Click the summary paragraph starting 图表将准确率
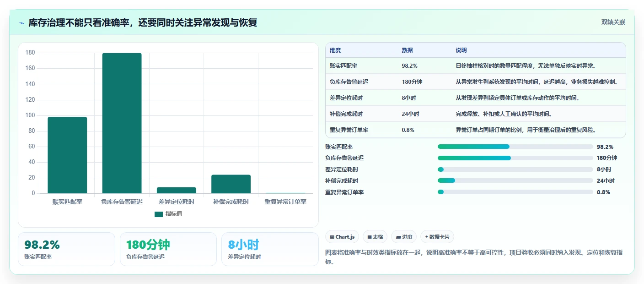644x284 pixels. (473, 257)
